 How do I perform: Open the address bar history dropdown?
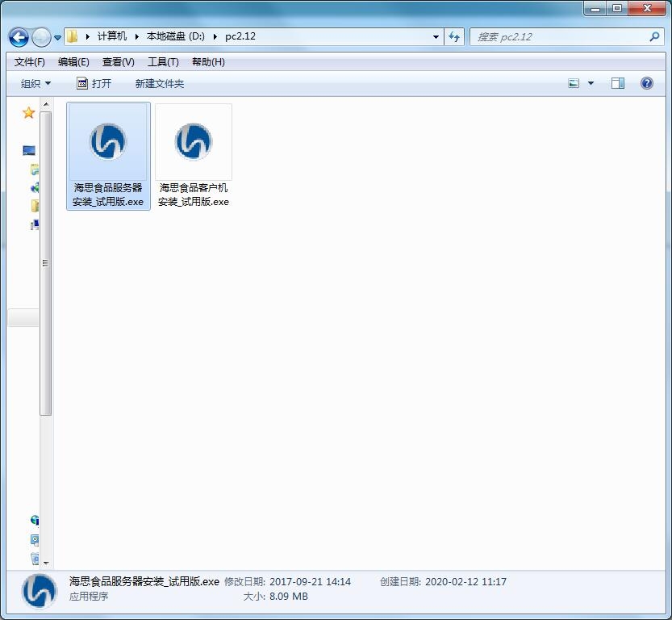[x=436, y=37]
